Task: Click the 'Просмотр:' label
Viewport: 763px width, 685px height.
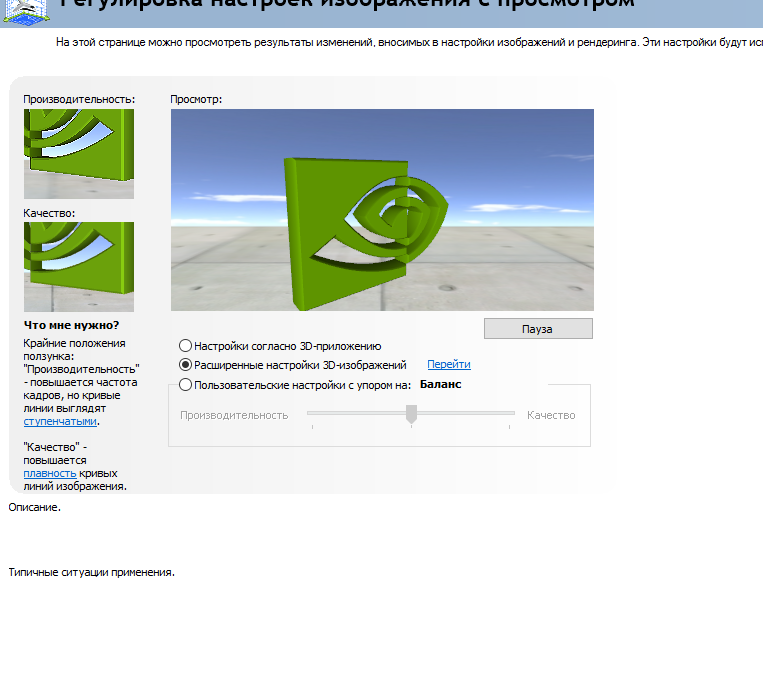Action: tap(196, 99)
